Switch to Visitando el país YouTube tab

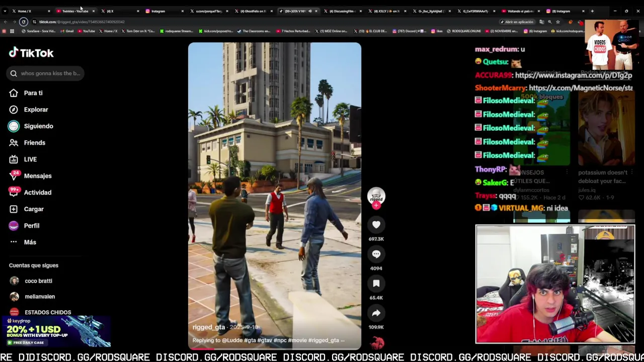tap(520, 11)
